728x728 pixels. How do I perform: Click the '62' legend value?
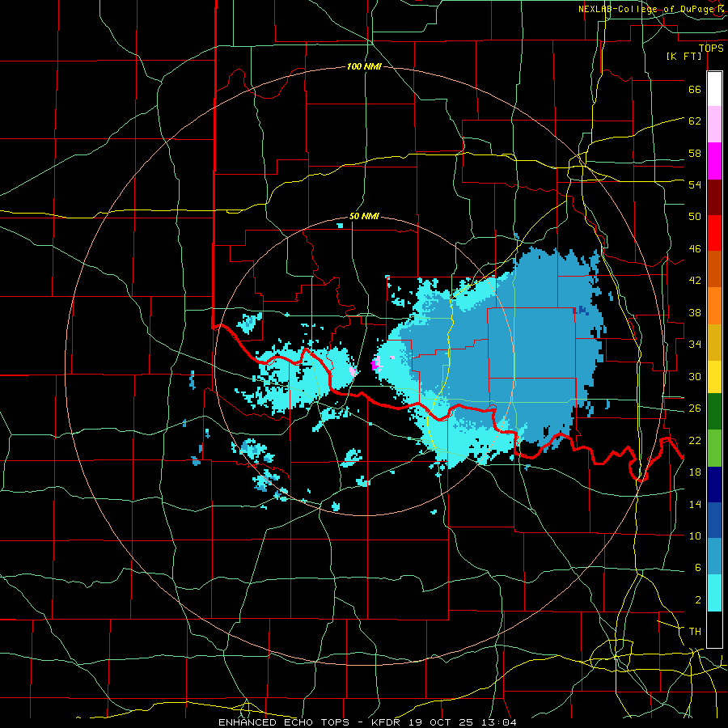[x=695, y=121]
